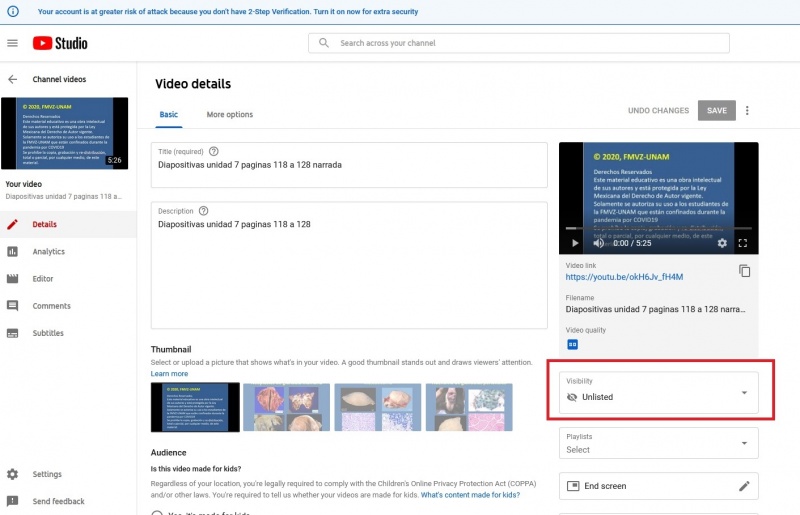
Task: Select the first copyright slide thumbnail
Action: [195, 407]
